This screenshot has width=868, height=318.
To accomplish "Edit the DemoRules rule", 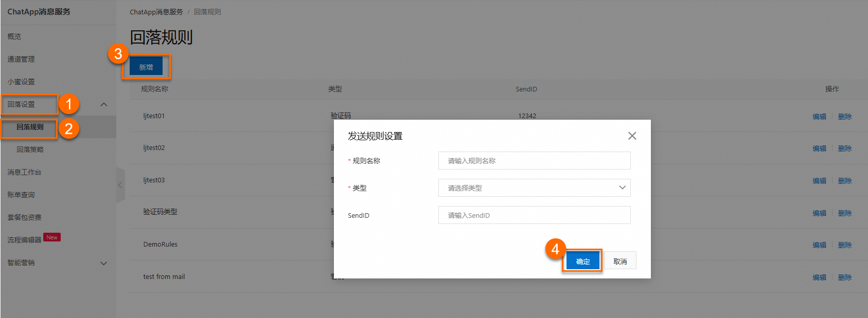I will pyautogui.click(x=819, y=245).
